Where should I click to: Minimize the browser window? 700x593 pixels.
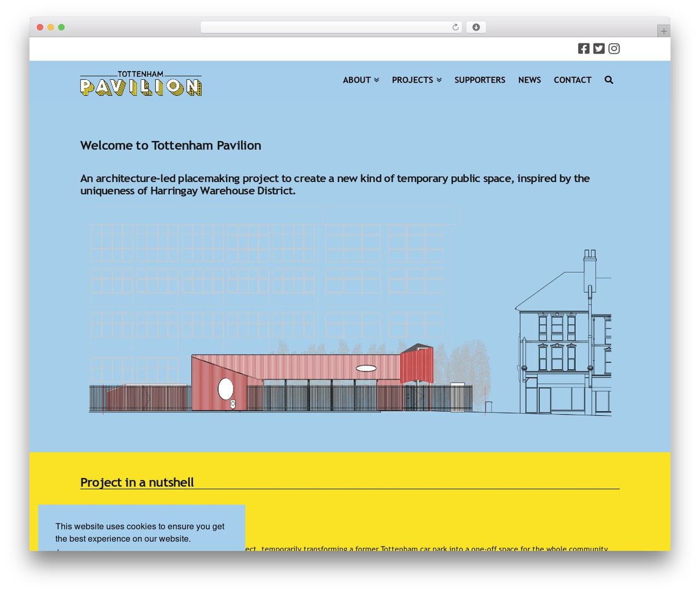[x=50, y=27]
